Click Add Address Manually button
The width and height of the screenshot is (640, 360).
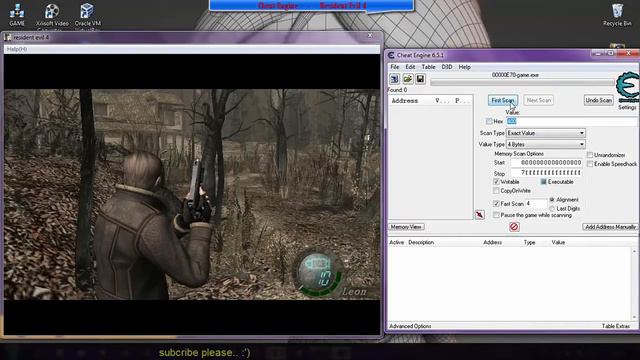610,227
